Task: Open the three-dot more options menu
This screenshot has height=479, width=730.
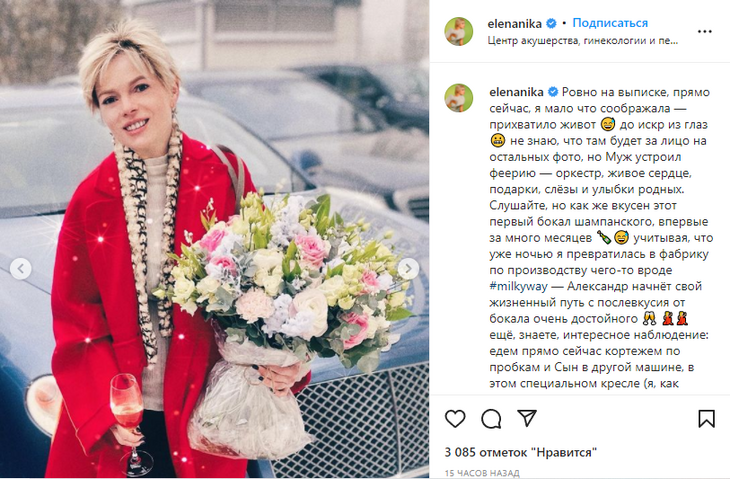Action: 704,31
